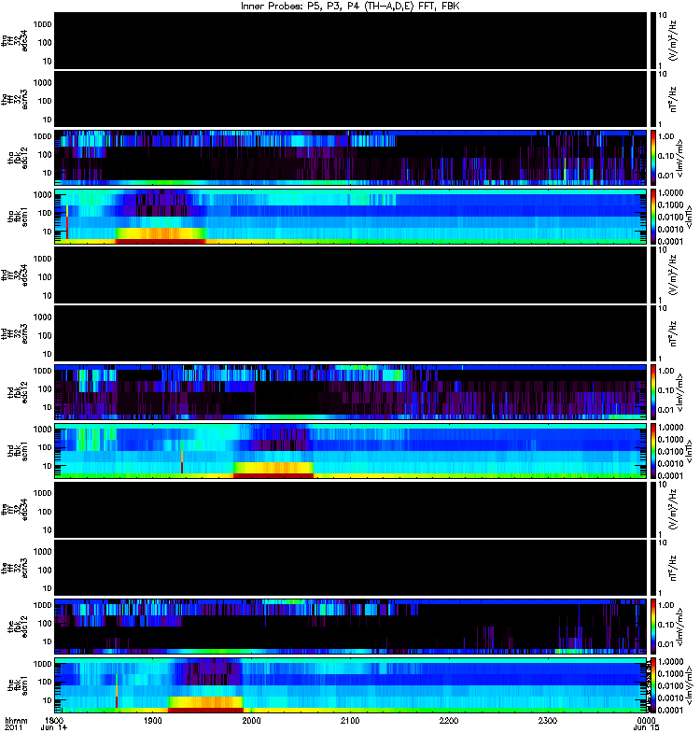Click the 'thd fbk edc12' y-axis title
The width and height of the screenshot is (700, 747).
[x=18, y=392]
